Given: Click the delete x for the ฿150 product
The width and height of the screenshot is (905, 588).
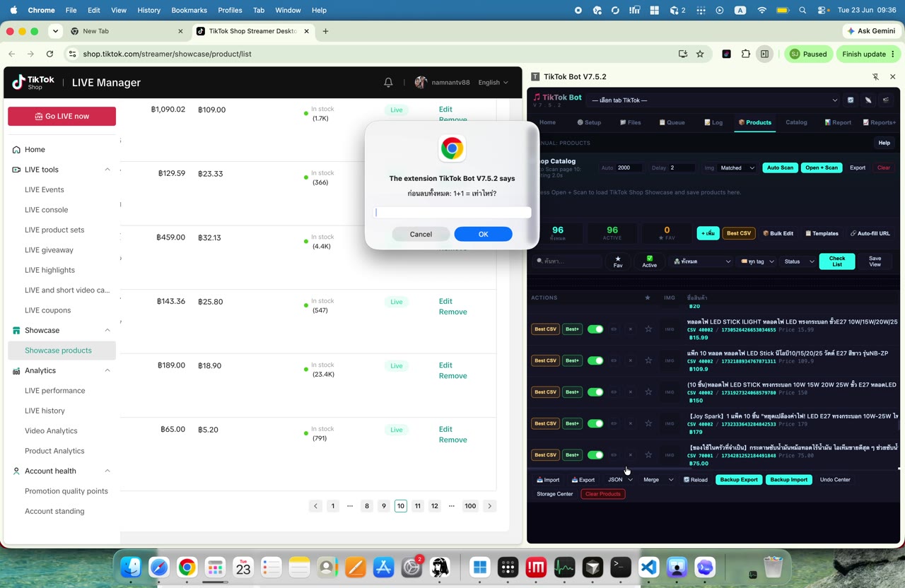Looking at the screenshot, I should 631,392.
